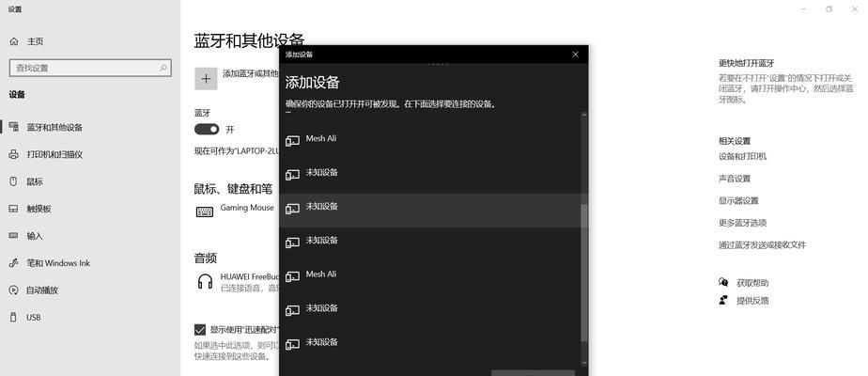This screenshot has width=868, height=376.
Task: Click the home icon next to 主页
Action: coord(14,41)
